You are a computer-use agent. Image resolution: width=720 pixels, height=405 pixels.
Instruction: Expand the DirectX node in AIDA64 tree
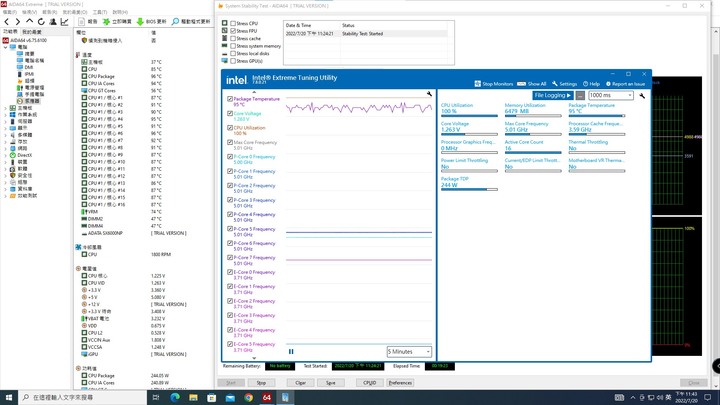pyautogui.click(x=6, y=155)
